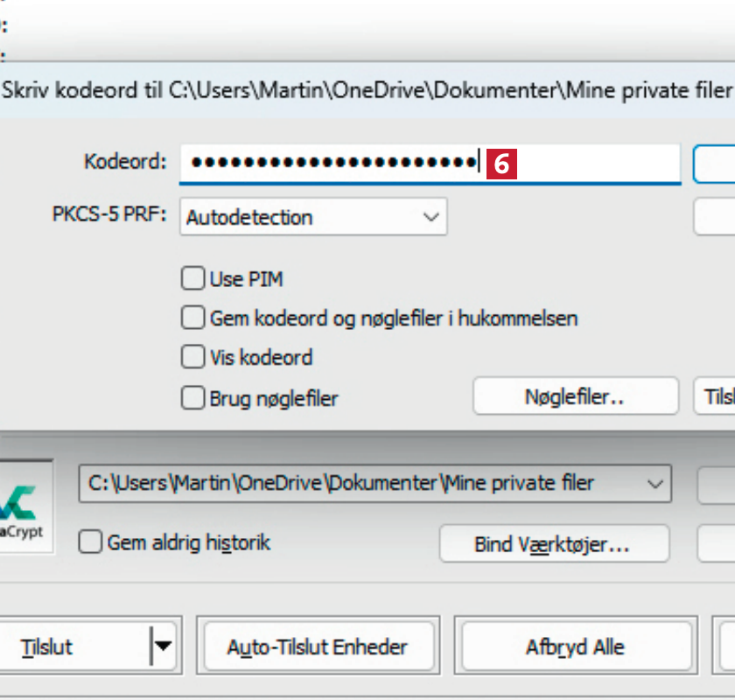Viewport: 735px width, 700px height.
Task: Open Bind Værktøjer... tools
Action: pos(553,544)
